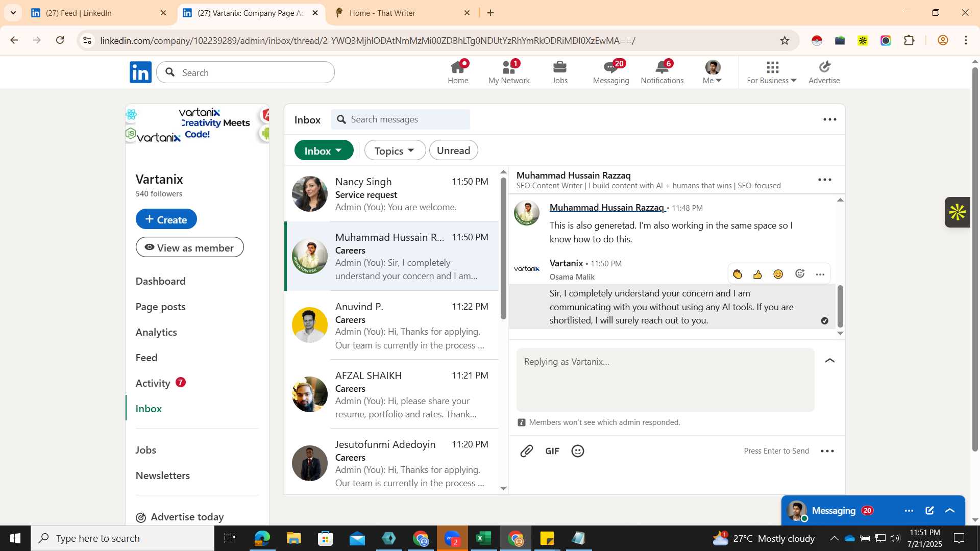Screen dimensions: 980x551
Task: Bookmark this page with star icon
Action: [785, 40]
